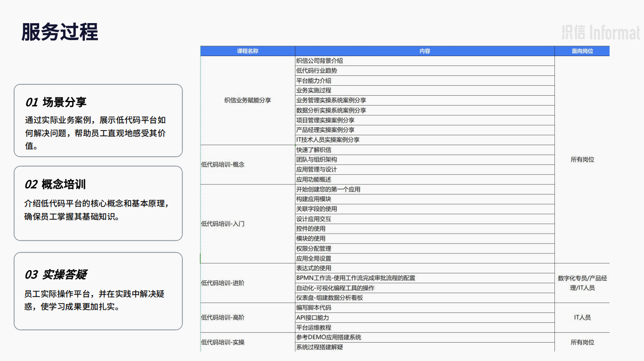
Task: Select the "低代码培训-进阶" course cell
Action: click(248, 283)
